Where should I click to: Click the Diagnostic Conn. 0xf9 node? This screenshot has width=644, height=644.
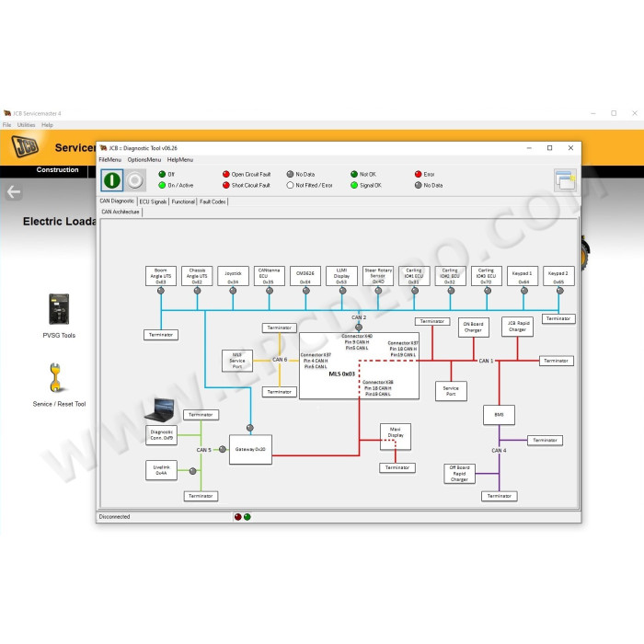(x=161, y=435)
